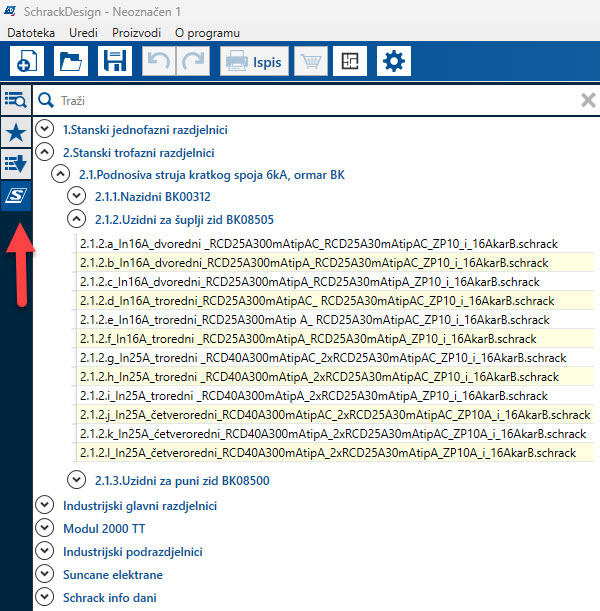Click the Ispis print button
Viewport: 600px width, 611px height.
coord(254,62)
